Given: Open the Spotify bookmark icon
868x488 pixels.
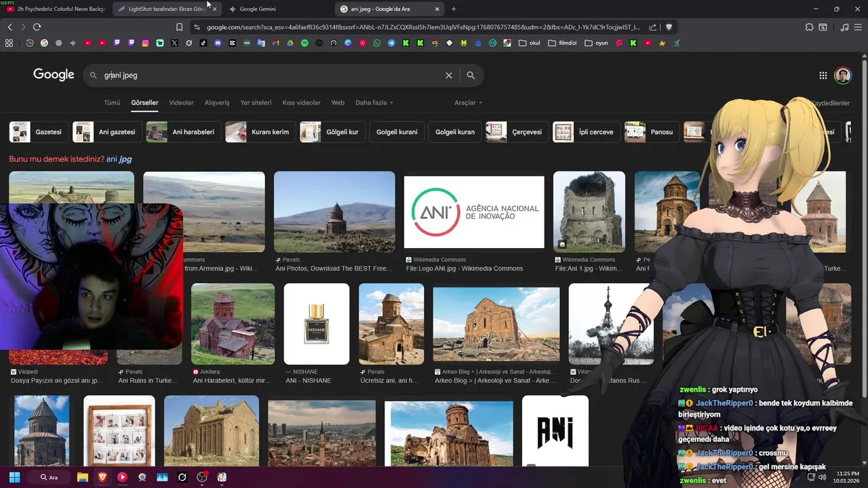Looking at the screenshot, I should point(304,43).
